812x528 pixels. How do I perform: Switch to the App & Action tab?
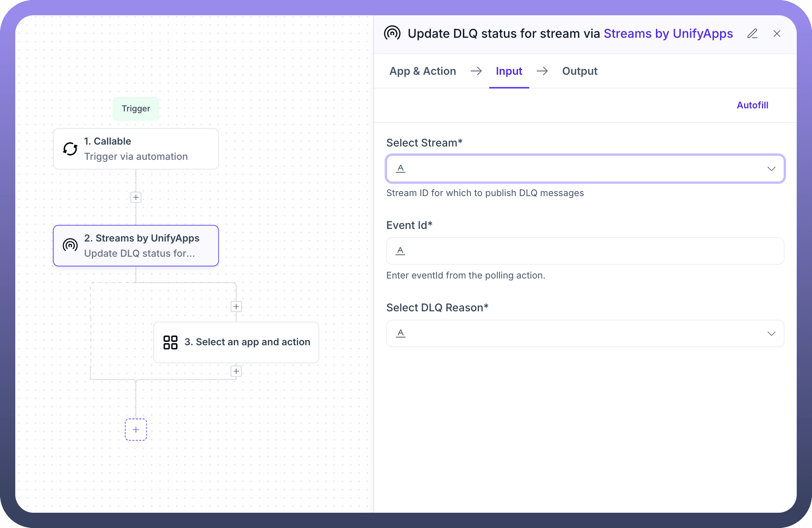pyautogui.click(x=422, y=71)
